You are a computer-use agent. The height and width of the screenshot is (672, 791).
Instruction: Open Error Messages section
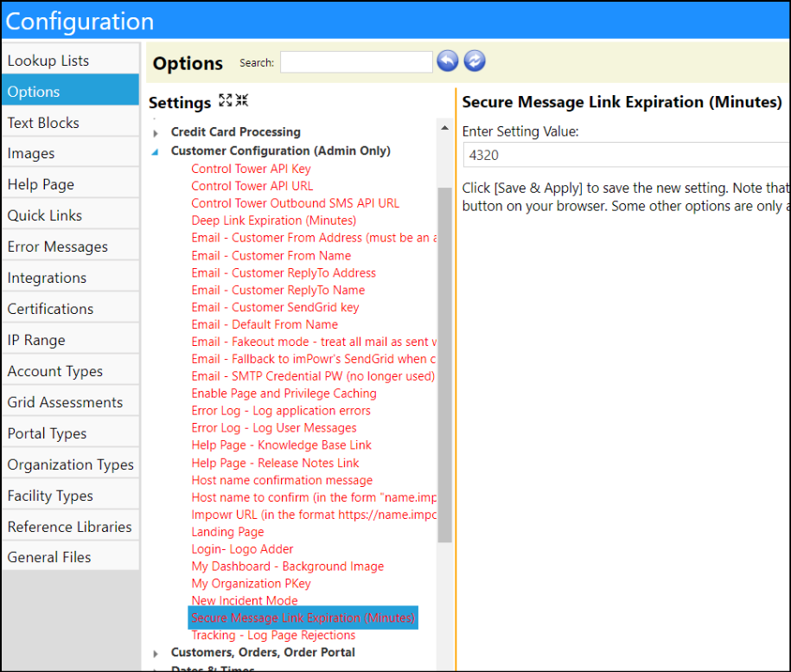tap(71, 246)
